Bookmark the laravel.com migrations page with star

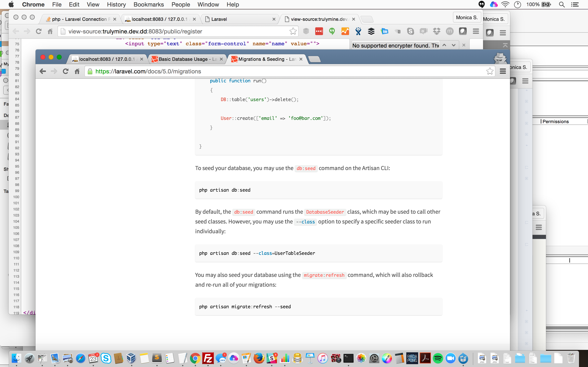[x=490, y=71]
